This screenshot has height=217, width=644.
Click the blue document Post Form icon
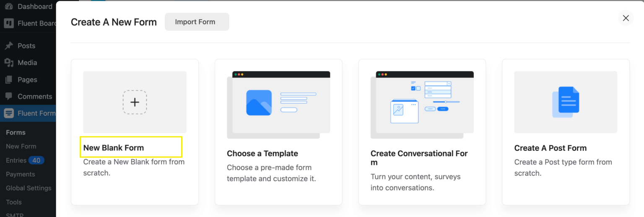[566, 102]
